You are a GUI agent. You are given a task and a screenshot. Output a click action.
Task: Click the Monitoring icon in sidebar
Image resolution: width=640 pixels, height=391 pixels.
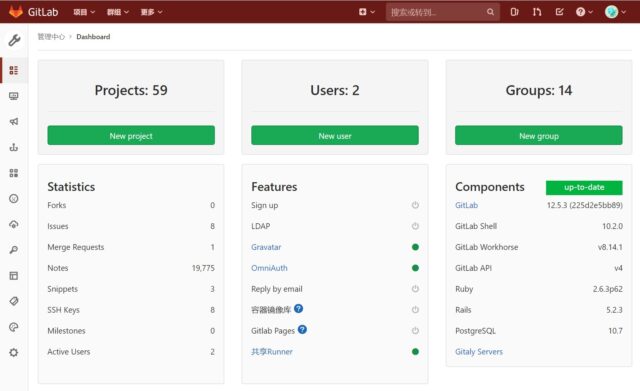tap(13, 96)
